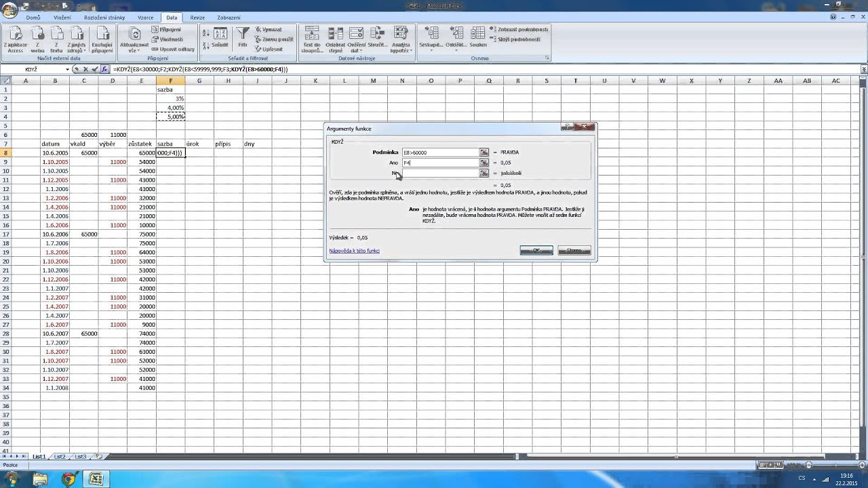This screenshot has height=488, width=868.
Task: Open the Seskupit dropdown
Action: 431,38
